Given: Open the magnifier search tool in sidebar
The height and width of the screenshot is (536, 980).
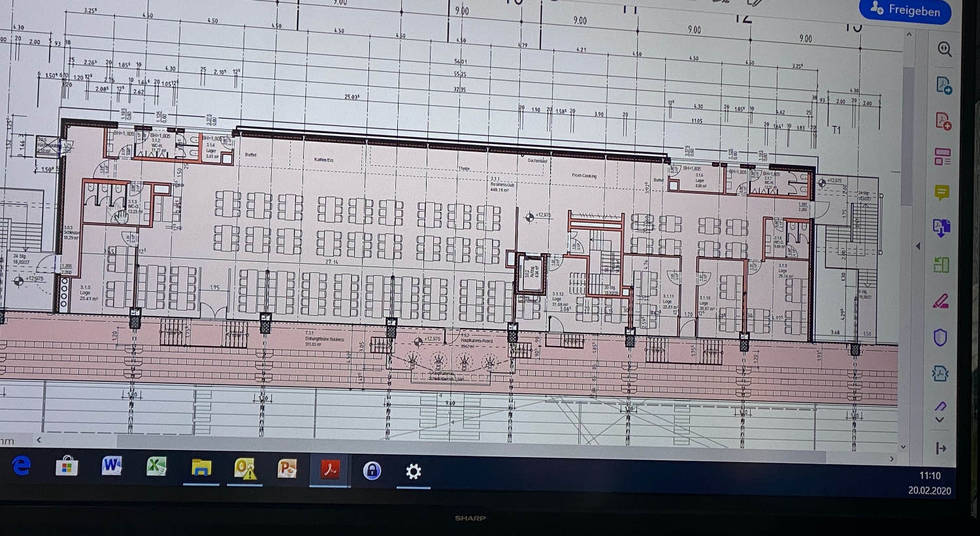Looking at the screenshot, I should [944, 49].
